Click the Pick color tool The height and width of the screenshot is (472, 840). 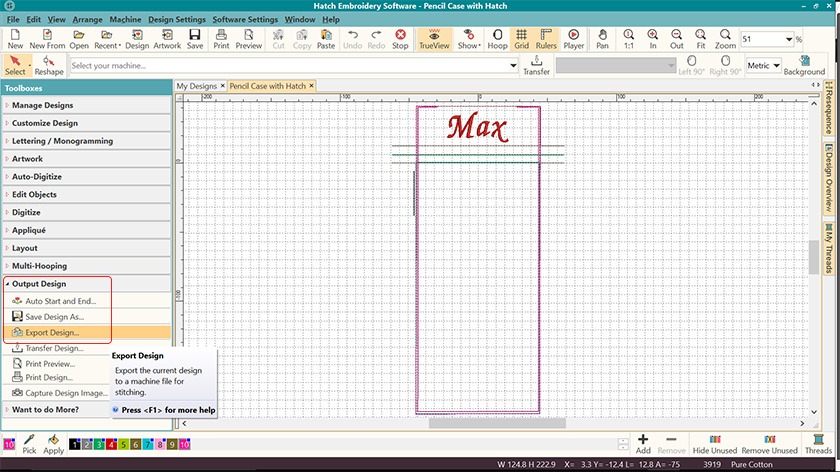(x=29, y=444)
